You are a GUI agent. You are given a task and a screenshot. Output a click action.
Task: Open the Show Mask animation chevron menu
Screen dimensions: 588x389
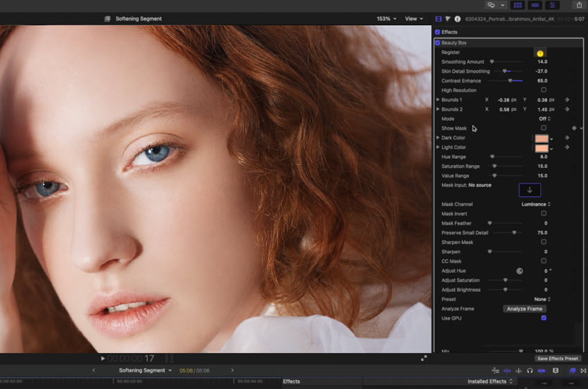581,128
